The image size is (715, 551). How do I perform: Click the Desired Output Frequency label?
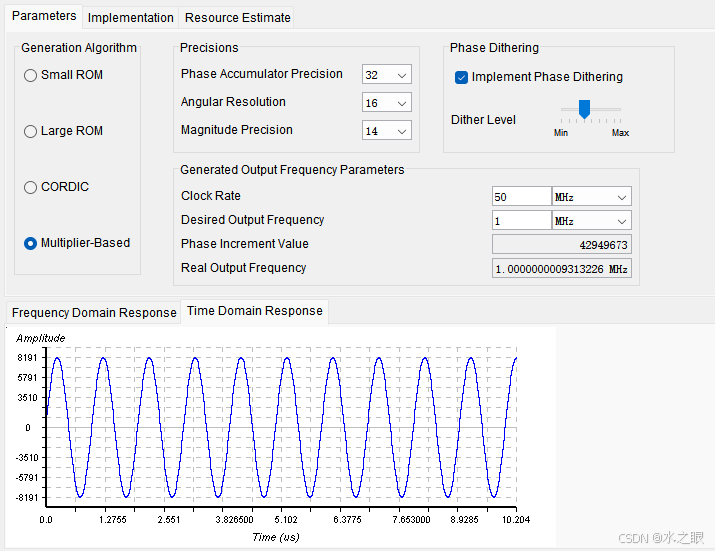pyautogui.click(x=252, y=220)
